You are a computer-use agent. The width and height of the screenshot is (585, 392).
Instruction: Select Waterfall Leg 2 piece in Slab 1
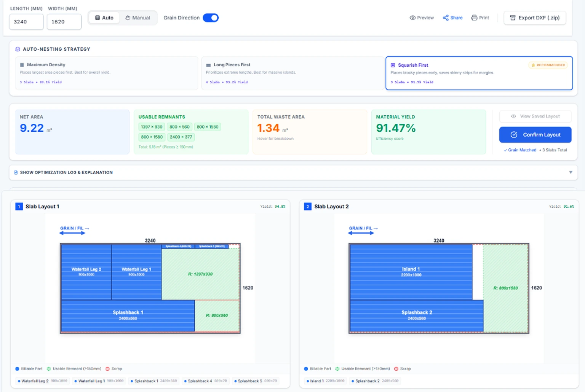tap(86, 272)
